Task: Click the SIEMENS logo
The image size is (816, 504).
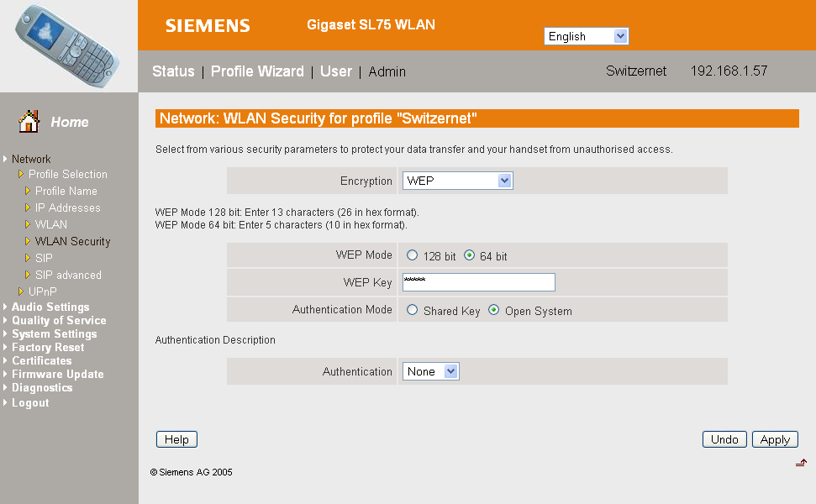Action: point(208,25)
